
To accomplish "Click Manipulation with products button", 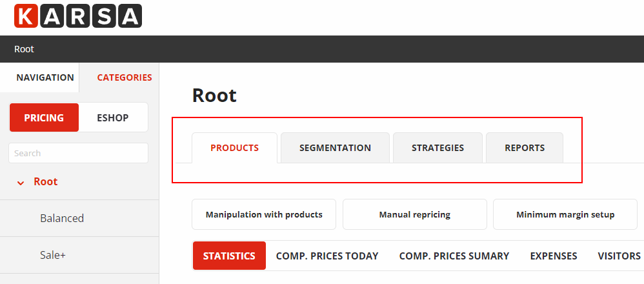I will coord(264,214).
